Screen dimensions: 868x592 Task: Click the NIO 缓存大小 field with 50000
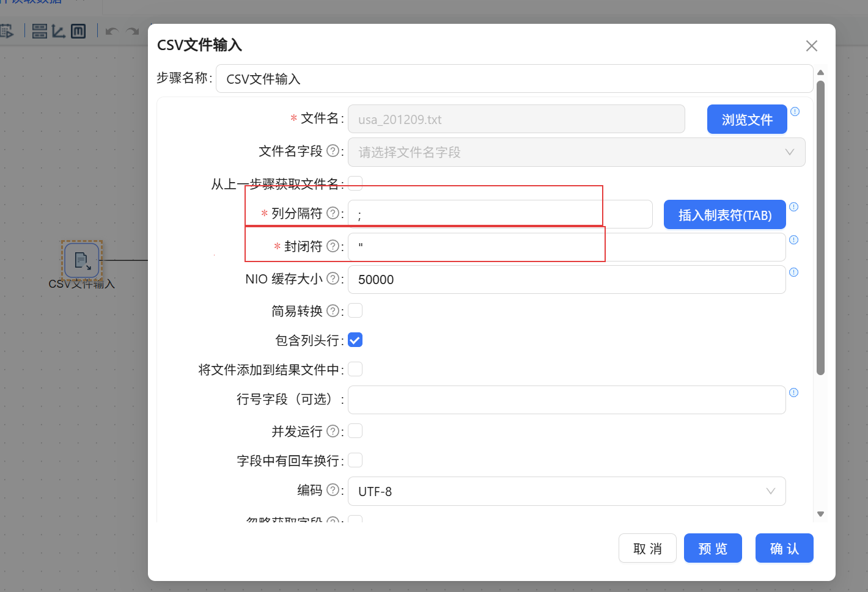tap(567, 279)
